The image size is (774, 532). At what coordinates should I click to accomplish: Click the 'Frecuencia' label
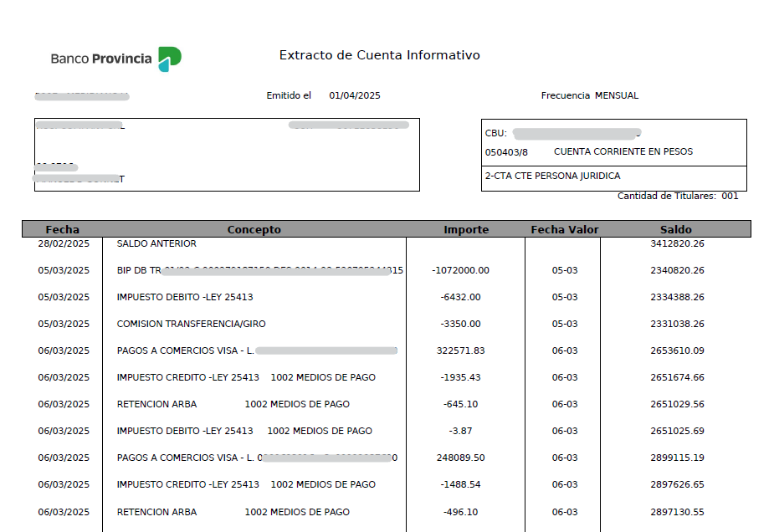coord(565,95)
